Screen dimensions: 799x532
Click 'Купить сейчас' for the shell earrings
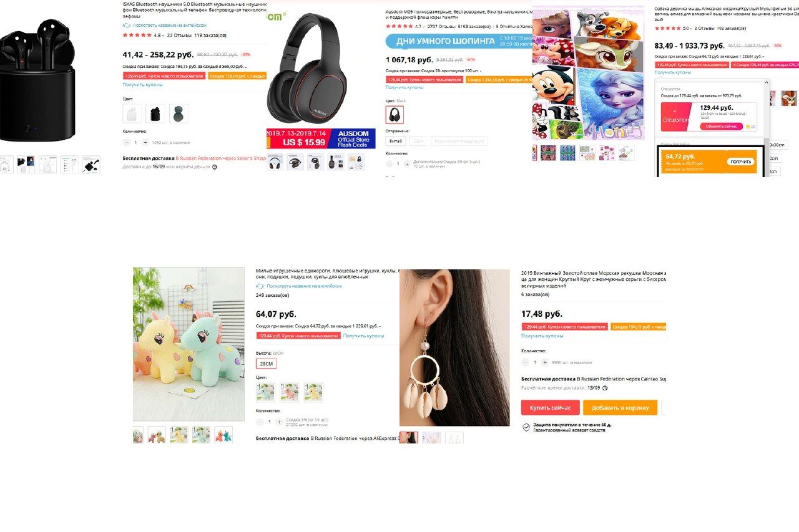click(x=551, y=407)
